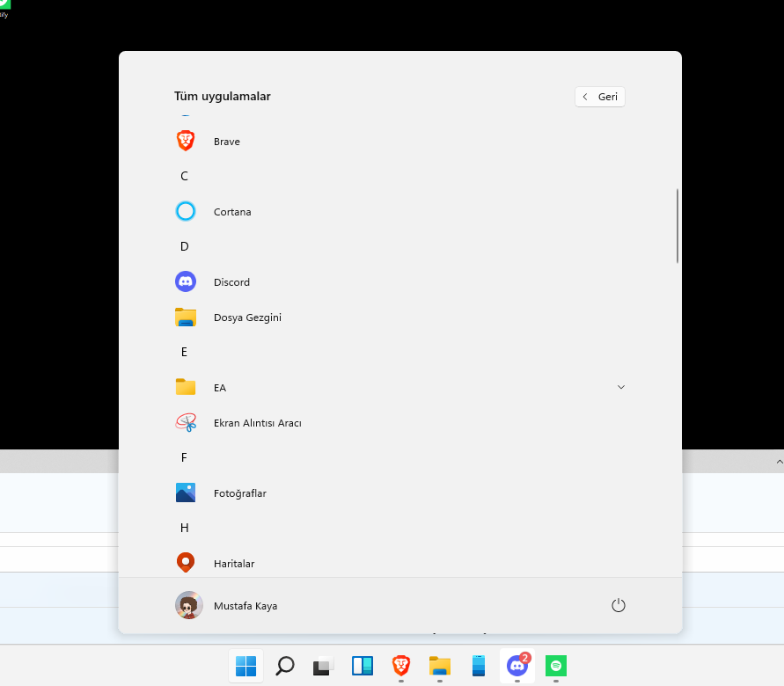This screenshot has width=784, height=686.
Task: Click the Dosya Gezgini text label
Action: (x=247, y=317)
